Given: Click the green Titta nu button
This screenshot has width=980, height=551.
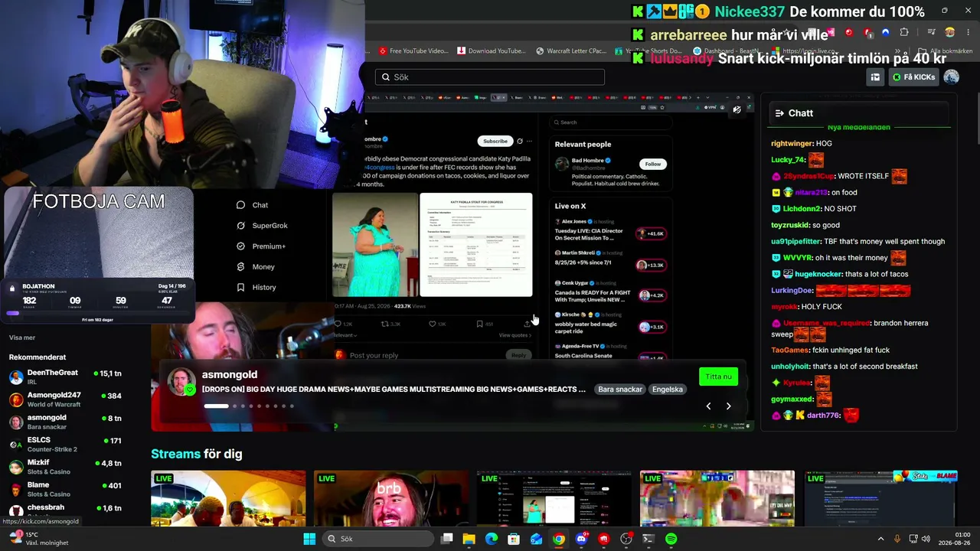Looking at the screenshot, I should [718, 377].
